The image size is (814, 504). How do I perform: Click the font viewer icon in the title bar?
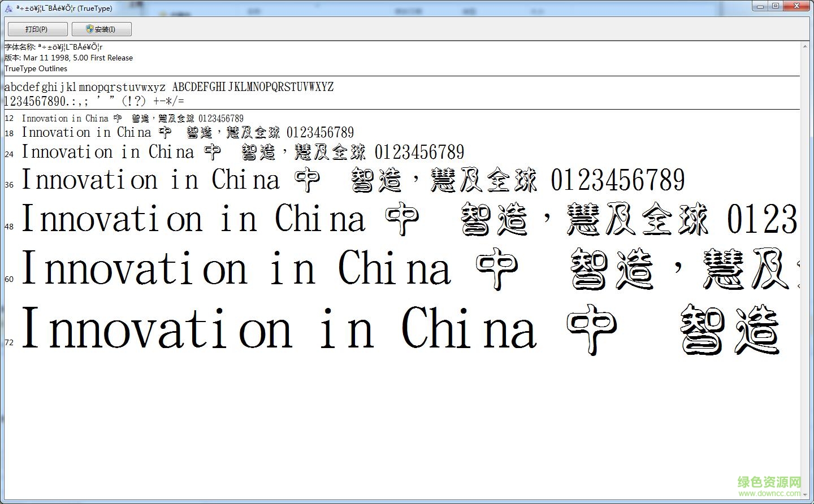point(8,8)
